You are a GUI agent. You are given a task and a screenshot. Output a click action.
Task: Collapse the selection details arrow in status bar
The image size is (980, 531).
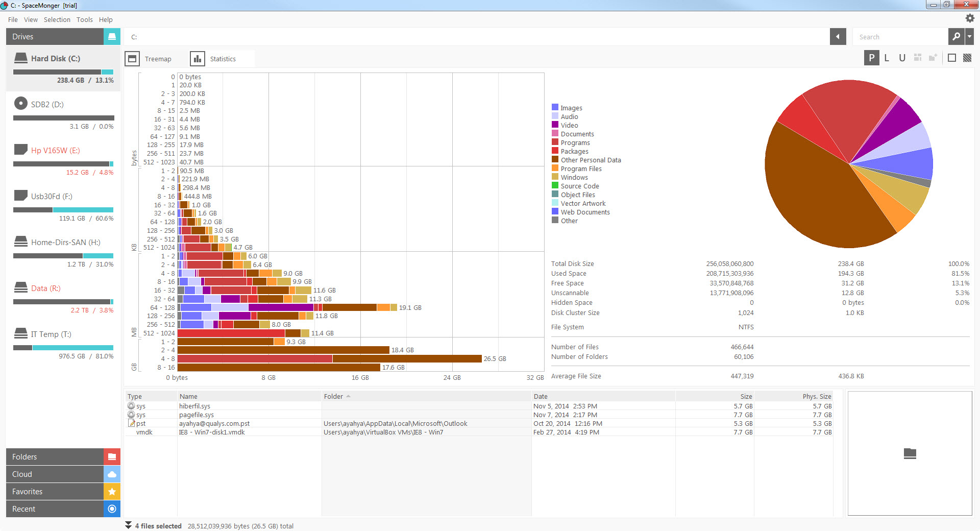(x=129, y=525)
